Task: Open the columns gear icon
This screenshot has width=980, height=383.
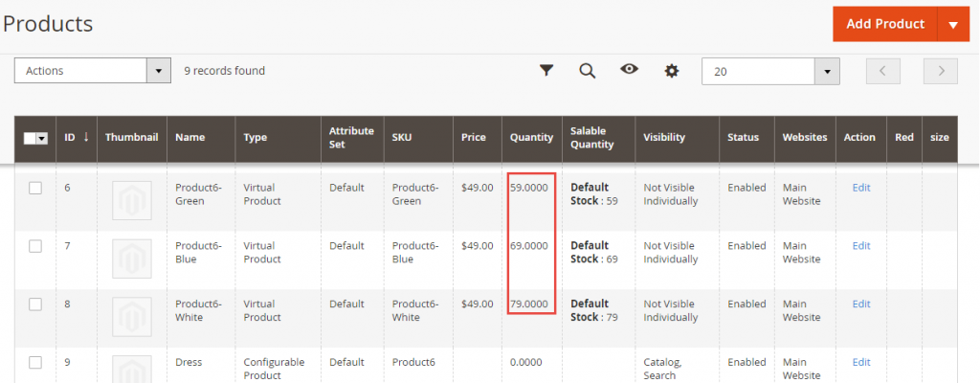Action: click(671, 71)
